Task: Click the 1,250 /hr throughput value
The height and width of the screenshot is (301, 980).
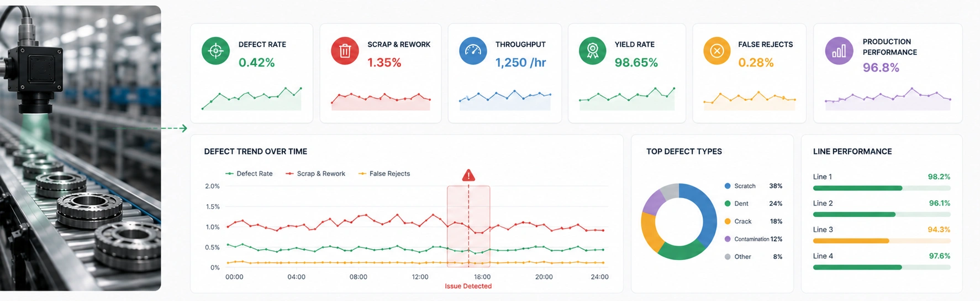Action: (520, 63)
